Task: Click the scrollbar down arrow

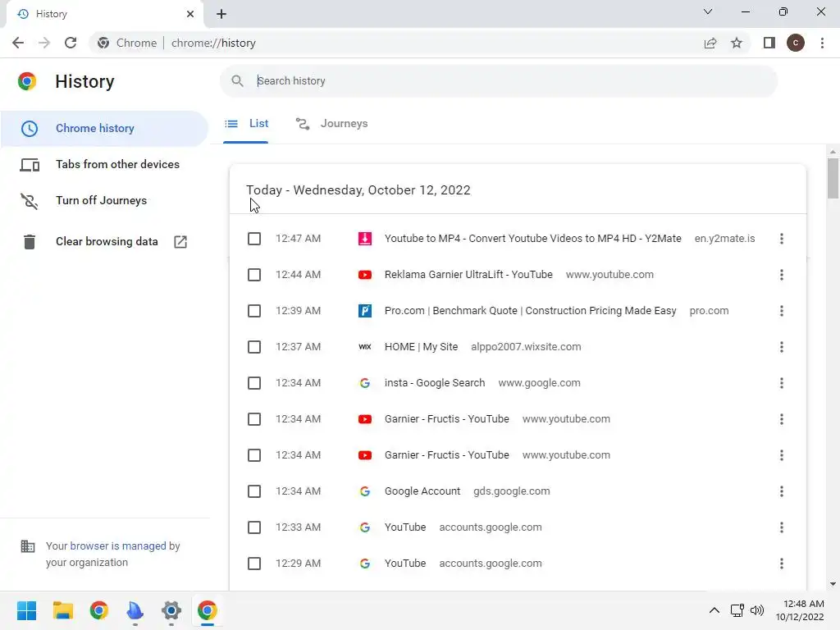Action: [x=833, y=584]
